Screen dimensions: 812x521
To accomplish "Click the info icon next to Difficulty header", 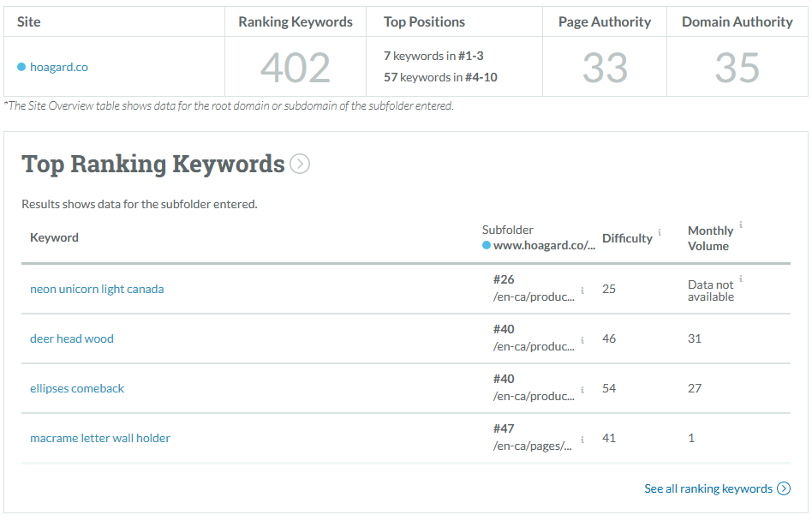I will [x=660, y=232].
